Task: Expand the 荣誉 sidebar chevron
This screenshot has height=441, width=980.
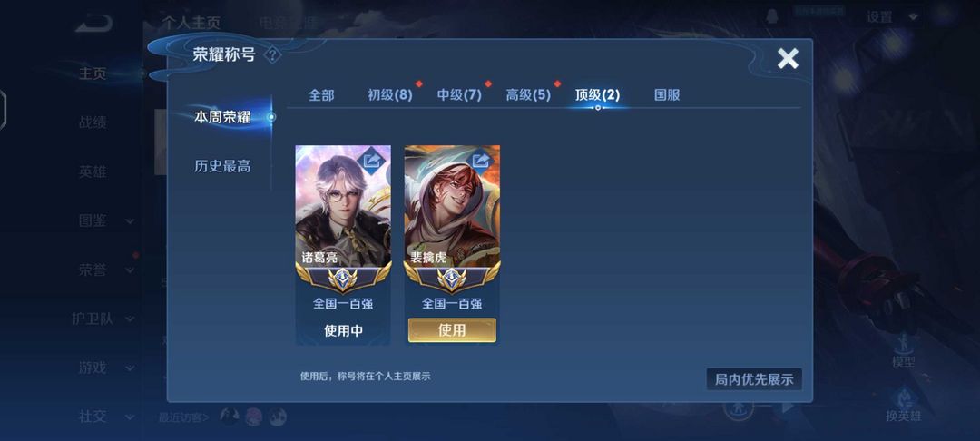Action: 130,270
